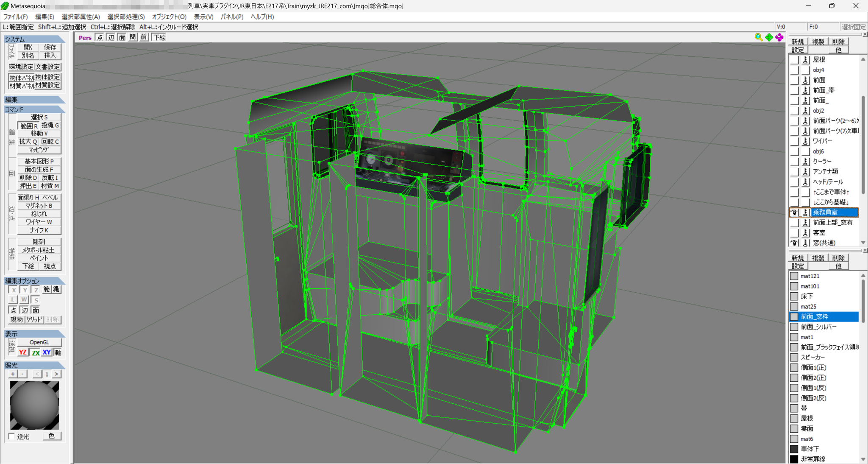Open the 編集(E) menu
Image resolution: width=868 pixels, height=464 pixels.
(x=45, y=17)
